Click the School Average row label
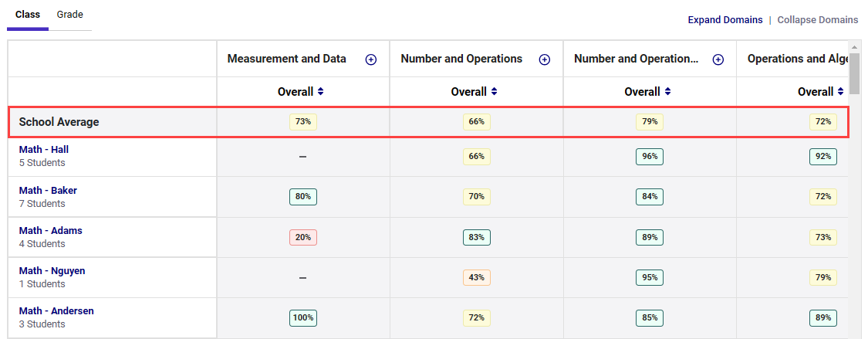This screenshot has width=868, height=339. point(59,123)
